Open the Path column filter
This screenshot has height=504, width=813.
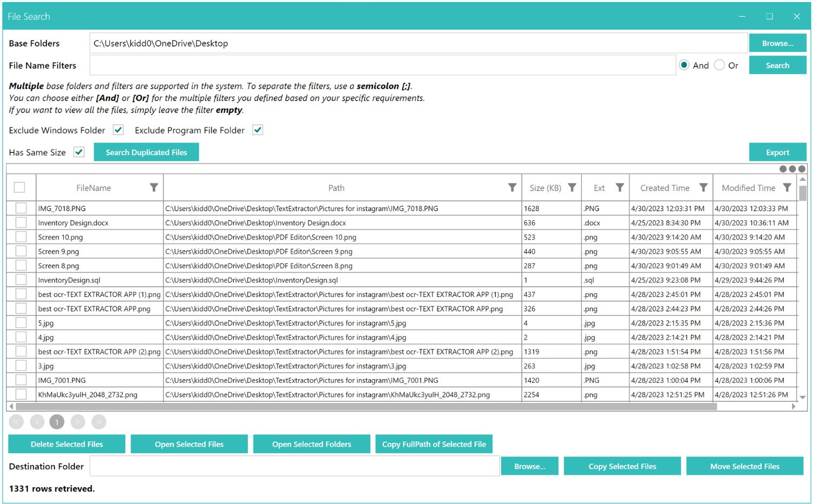[512, 188]
